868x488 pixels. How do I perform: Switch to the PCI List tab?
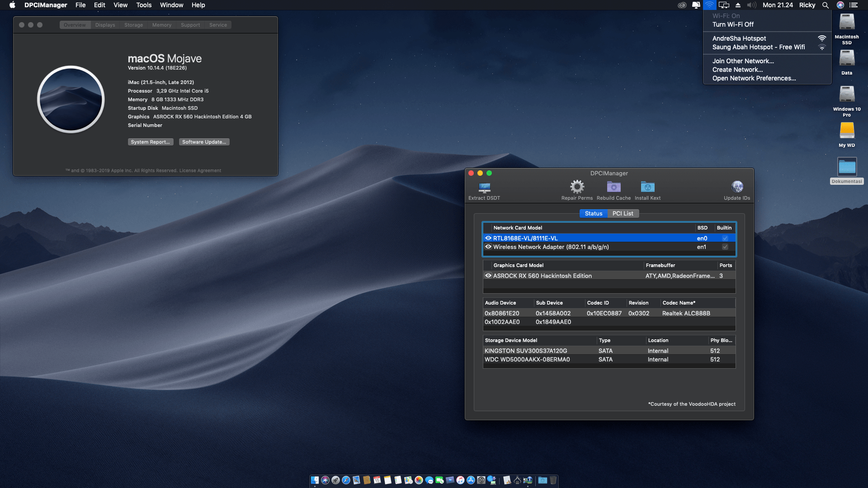623,213
